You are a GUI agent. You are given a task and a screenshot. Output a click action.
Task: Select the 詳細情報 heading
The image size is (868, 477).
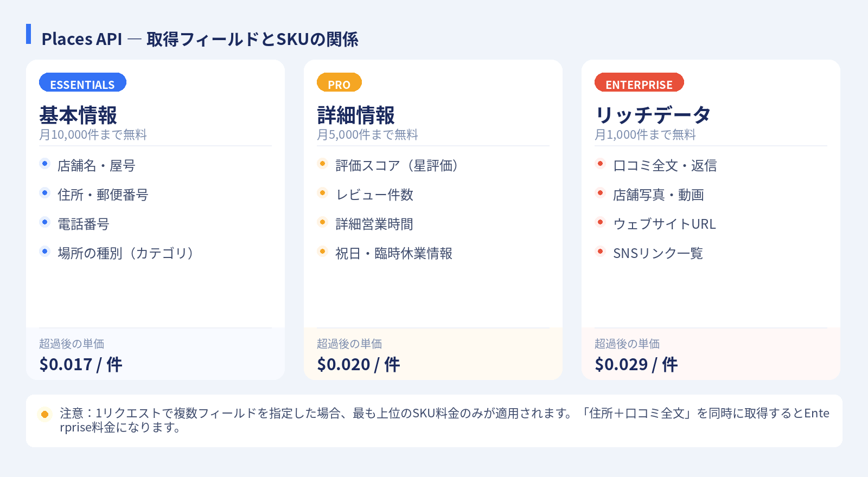(x=356, y=115)
